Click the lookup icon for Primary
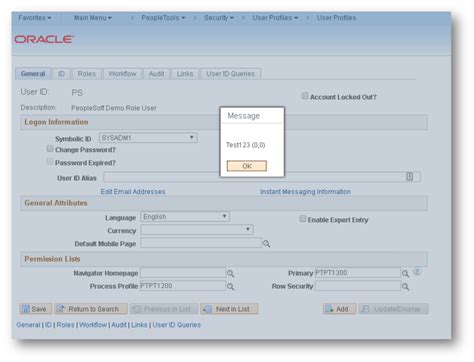The image size is (474, 362). coord(405,274)
